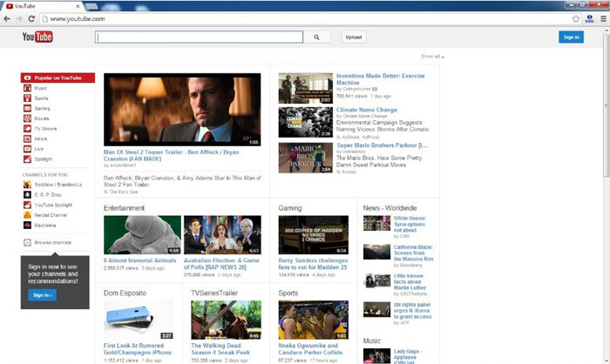Open the Spotlight icon in sidebar
The width and height of the screenshot is (610, 364).
(x=27, y=158)
